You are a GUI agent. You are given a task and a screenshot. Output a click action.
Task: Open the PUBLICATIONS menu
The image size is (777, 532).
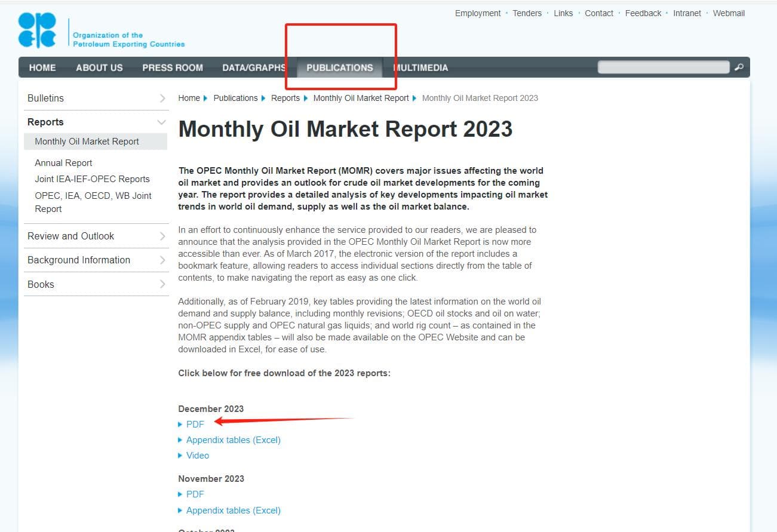pos(340,67)
